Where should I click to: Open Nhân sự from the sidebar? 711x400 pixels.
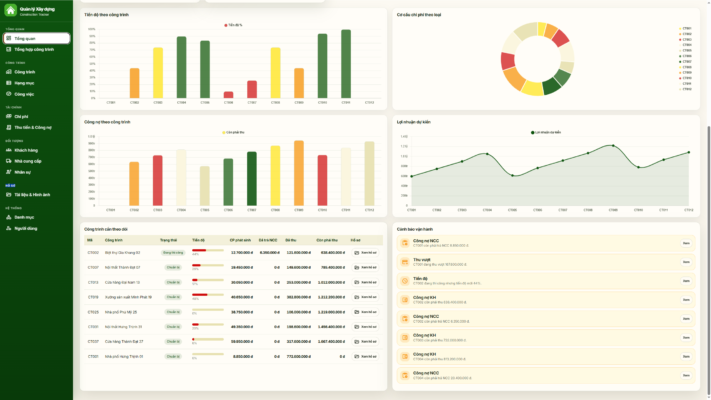(36, 172)
